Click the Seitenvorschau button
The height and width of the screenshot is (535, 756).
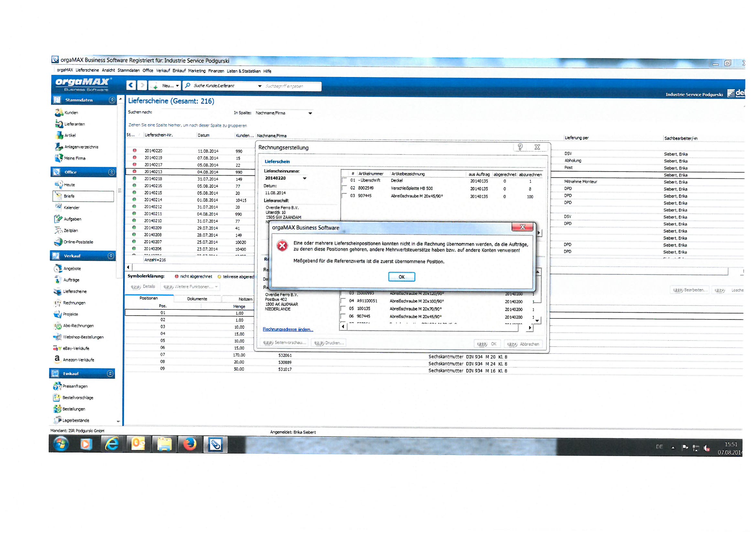(x=285, y=343)
